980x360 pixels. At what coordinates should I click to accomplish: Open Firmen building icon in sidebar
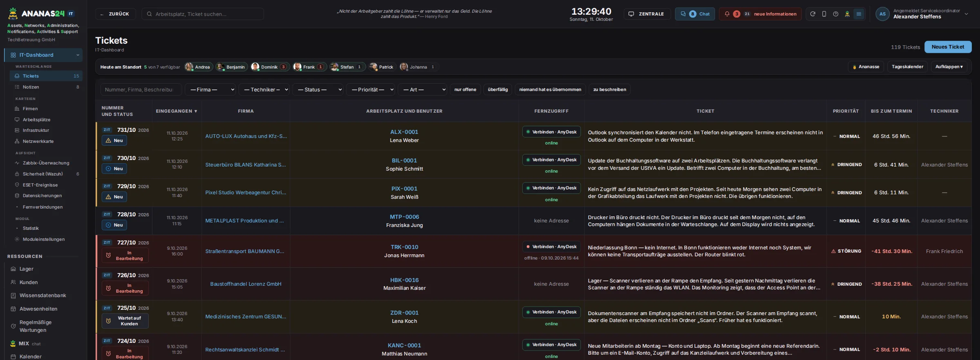(17, 109)
